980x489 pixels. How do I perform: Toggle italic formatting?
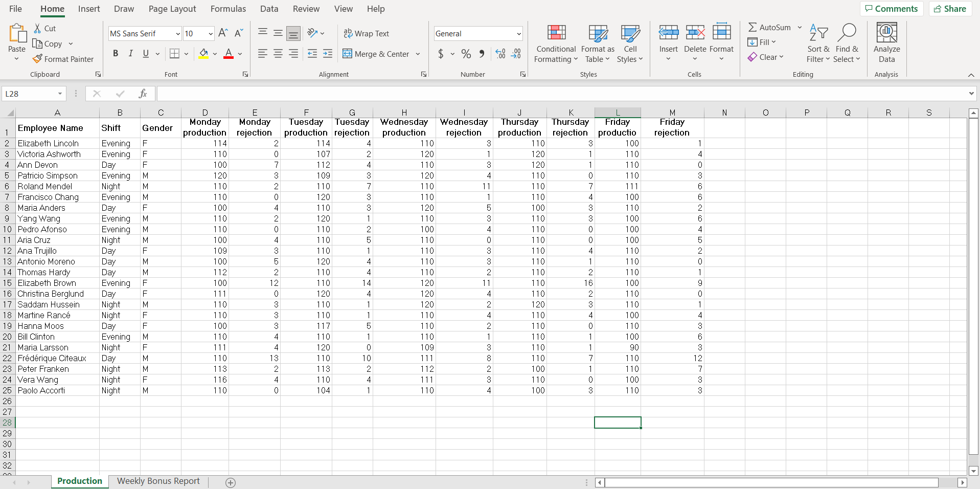point(130,53)
